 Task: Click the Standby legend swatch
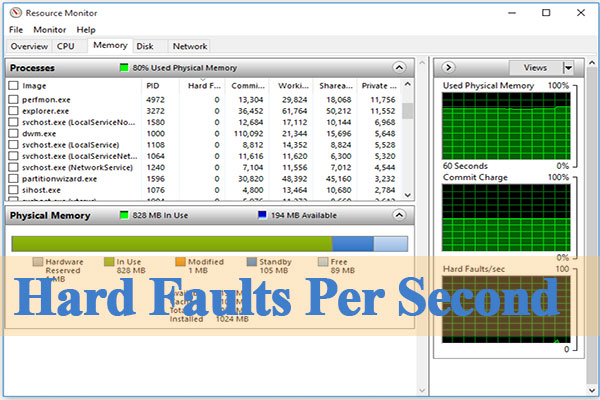tap(251, 262)
